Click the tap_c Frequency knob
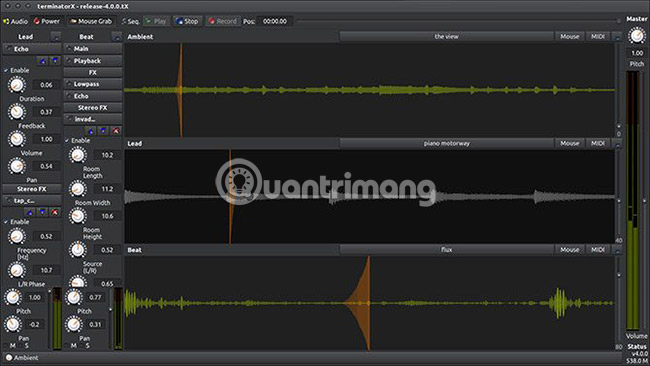This screenshot has width=650, height=366. pos(17,236)
